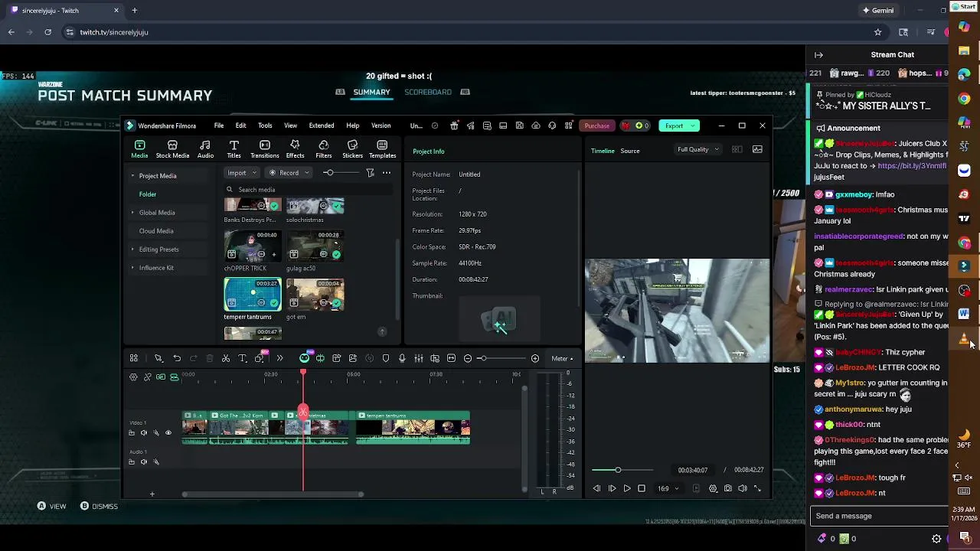Viewport: 980px width, 551px height.
Task: Open the Transitions panel
Action: click(265, 149)
